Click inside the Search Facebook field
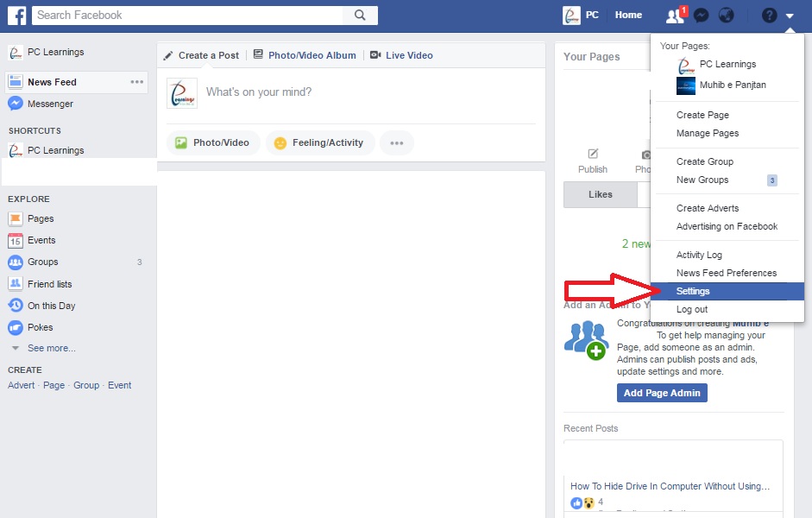Screen dimensions: 812x518 click(x=187, y=15)
